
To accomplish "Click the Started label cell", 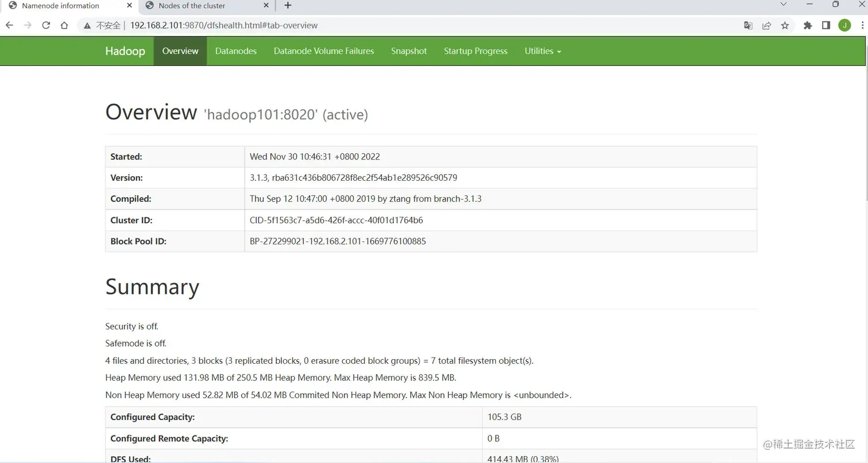I will 175,157.
